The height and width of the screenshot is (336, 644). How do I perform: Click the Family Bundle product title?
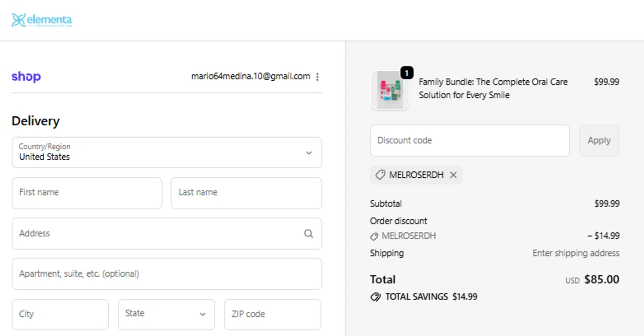click(493, 88)
